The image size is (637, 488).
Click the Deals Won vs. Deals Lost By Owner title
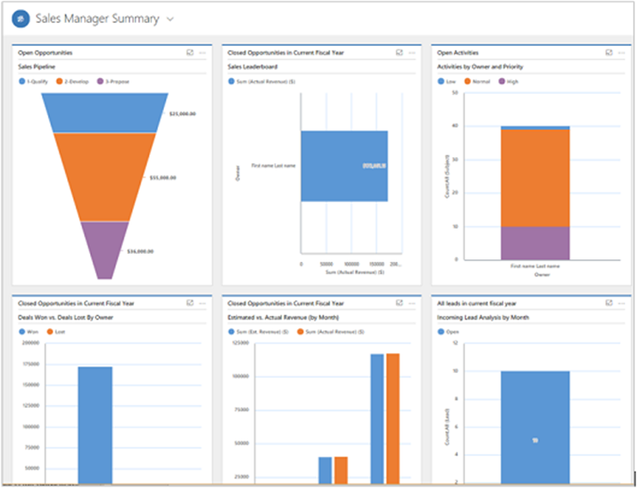click(65, 317)
